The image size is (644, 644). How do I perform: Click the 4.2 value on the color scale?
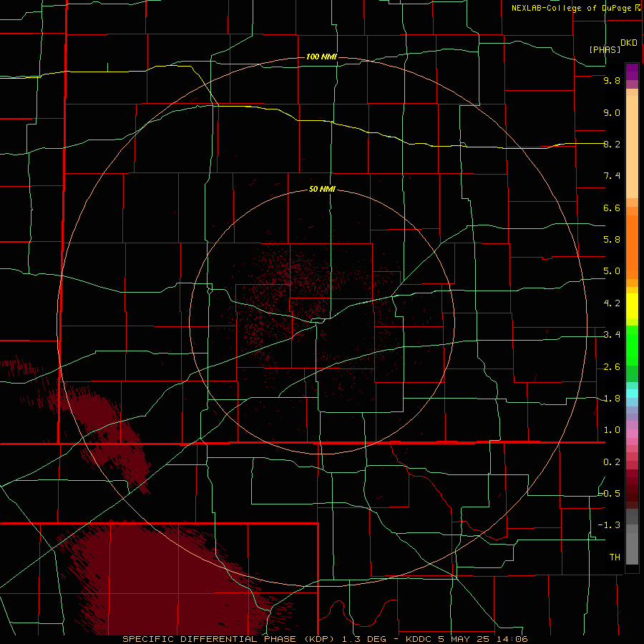[x=612, y=303]
